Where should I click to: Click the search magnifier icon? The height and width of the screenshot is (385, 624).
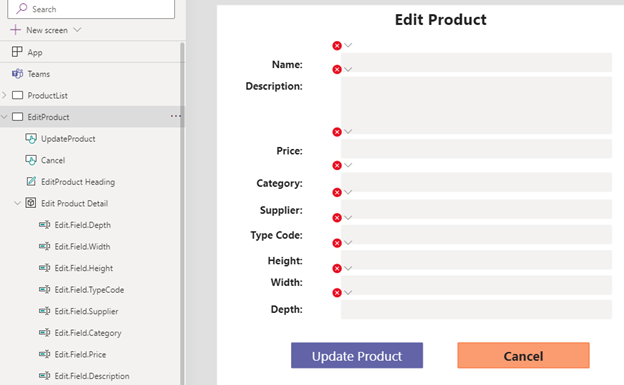[21, 8]
